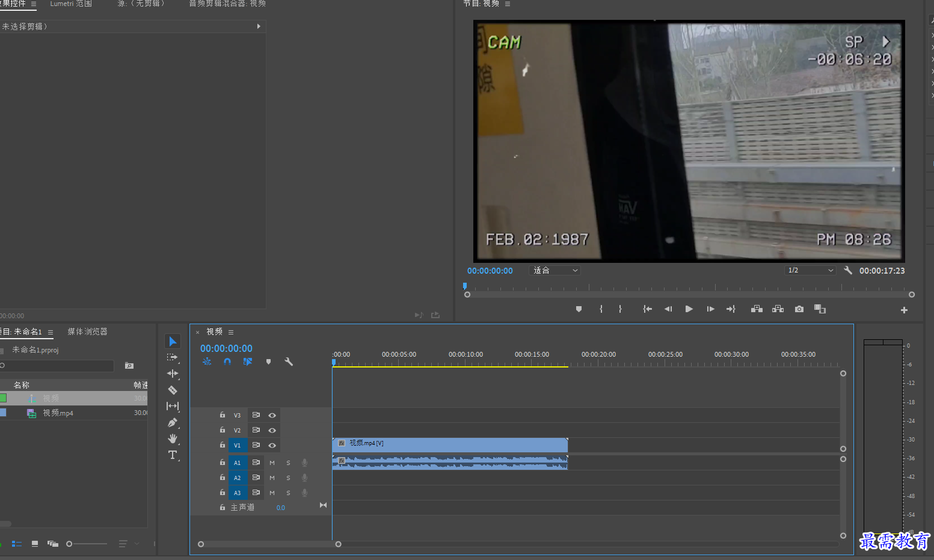Click the Lift button in program monitor
This screenshot has height=560, width=934.
[x=757, y=309]
